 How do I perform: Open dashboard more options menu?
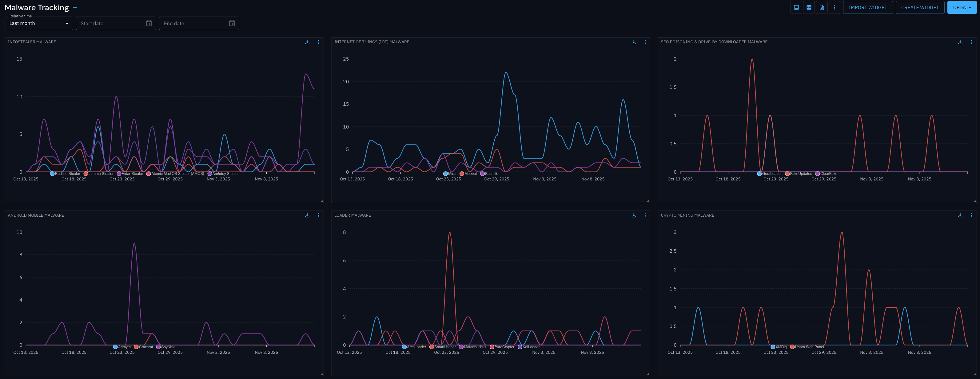point(834,8)
